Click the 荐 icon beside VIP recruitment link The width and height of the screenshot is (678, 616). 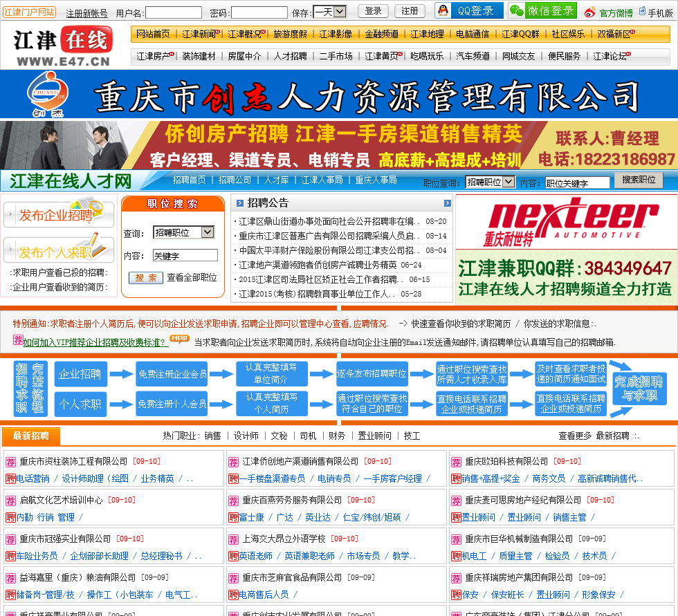point(18,340)
